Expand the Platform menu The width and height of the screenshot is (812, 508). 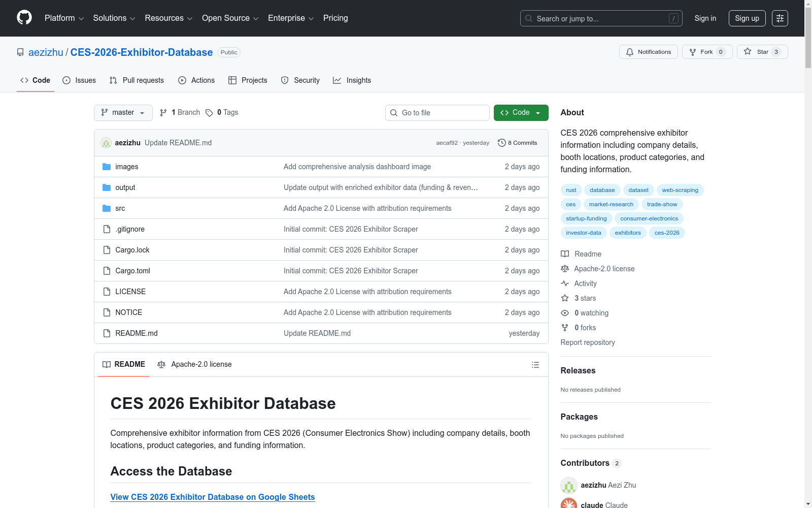(x=64, y=18)
